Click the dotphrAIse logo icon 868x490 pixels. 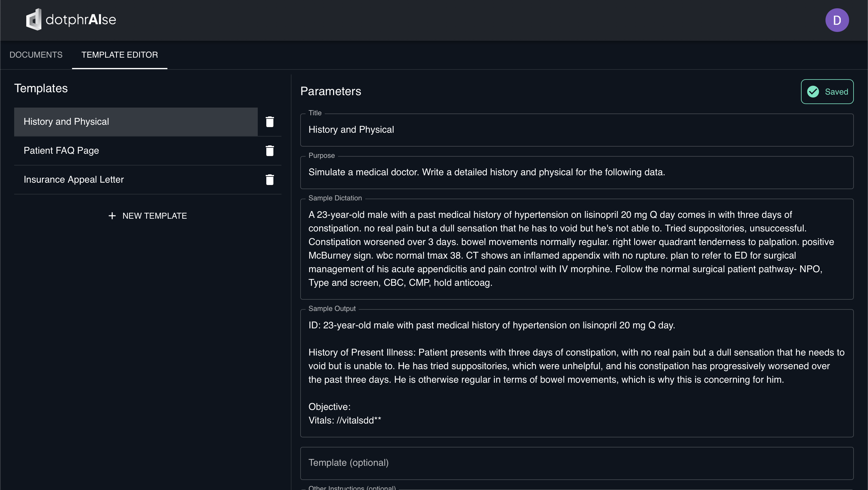click(x=34, y=20)
